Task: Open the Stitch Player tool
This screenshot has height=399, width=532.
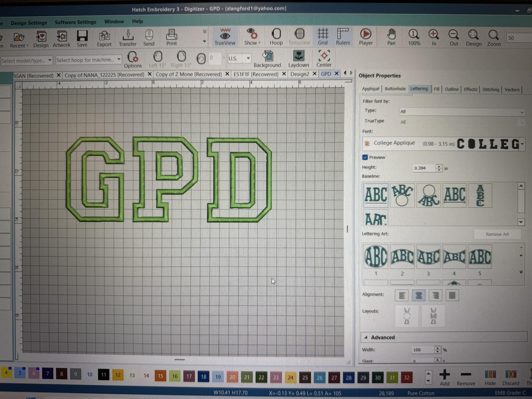Action: click(x=365, y=37)
